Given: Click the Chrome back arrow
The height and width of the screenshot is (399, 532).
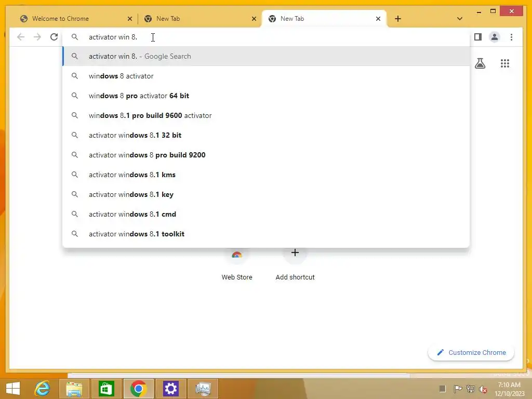Looking at the screenshot, I should tap(21, 37).
